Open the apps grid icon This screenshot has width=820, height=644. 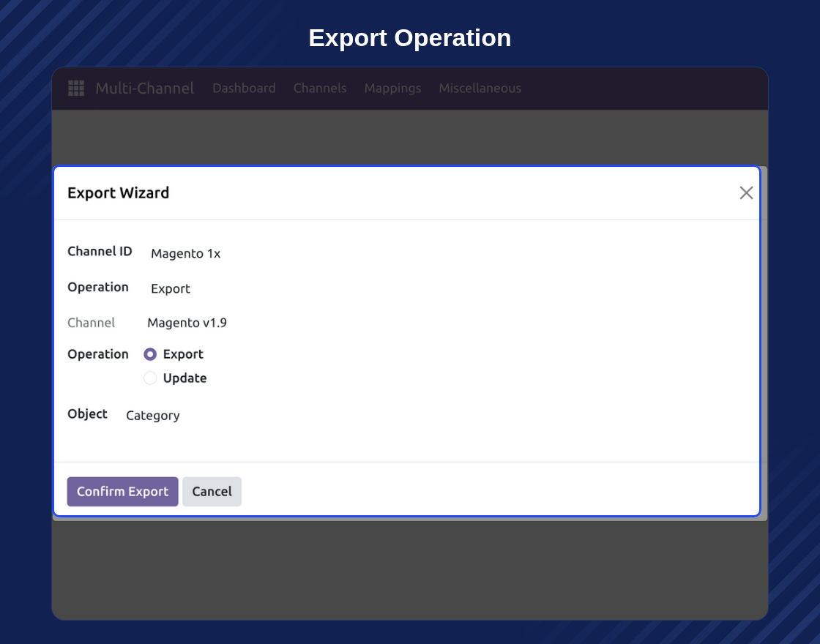[76, 89]
